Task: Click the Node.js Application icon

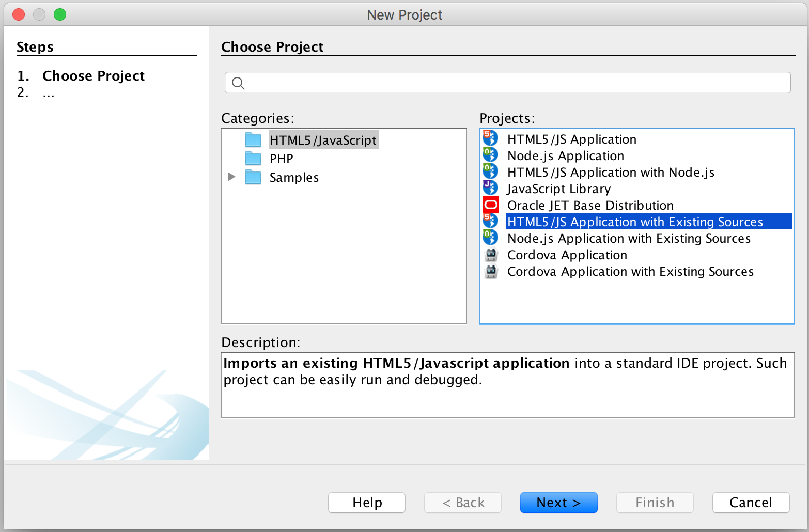Action: point(490,154)
